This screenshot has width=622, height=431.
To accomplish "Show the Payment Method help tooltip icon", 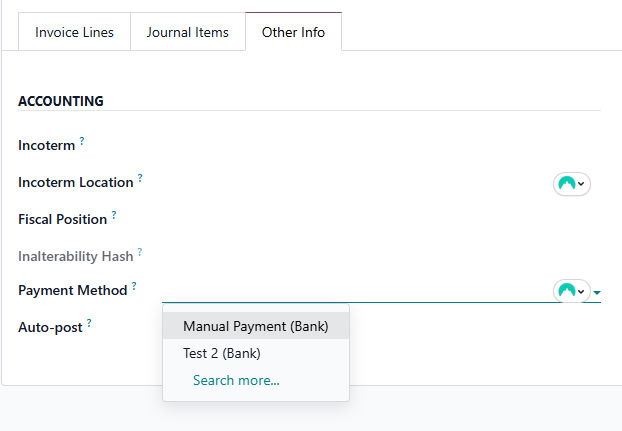I will tap(134, 286).
